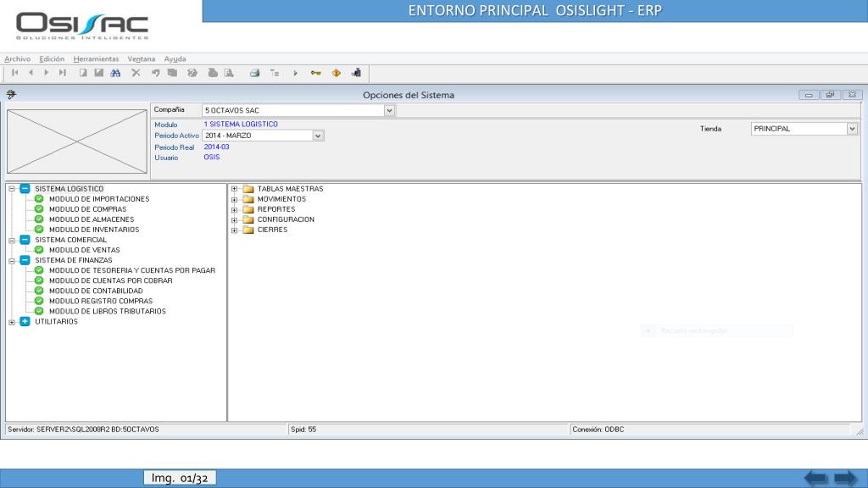Open the Ventana menu

[142, 58]
